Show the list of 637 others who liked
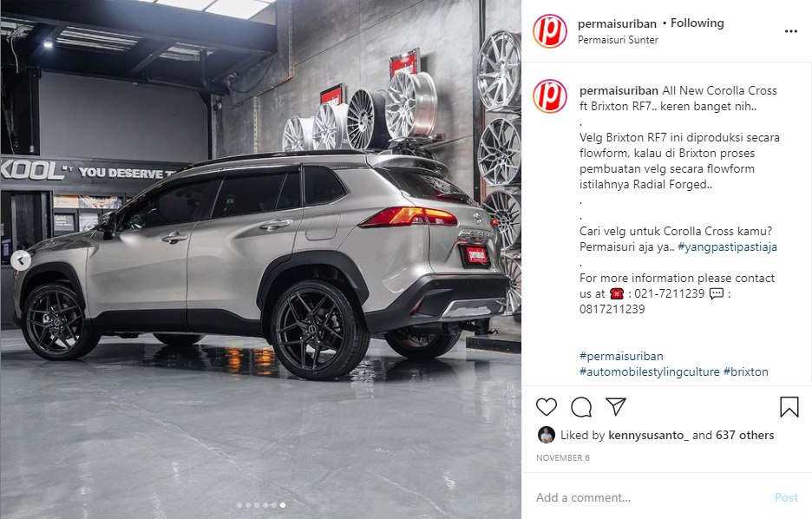Image resolution: width=812 pixels, height=519 pixels. pyautogui.click(x=744, y=435)
